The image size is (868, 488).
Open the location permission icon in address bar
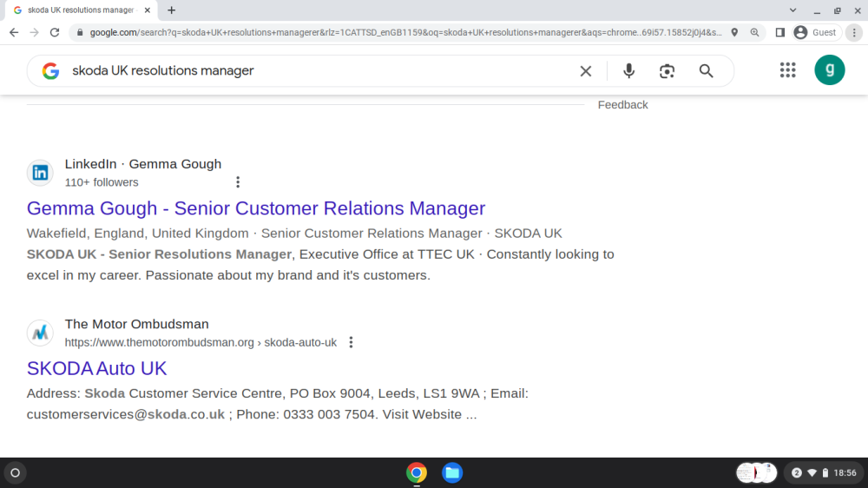pos(734,33)
